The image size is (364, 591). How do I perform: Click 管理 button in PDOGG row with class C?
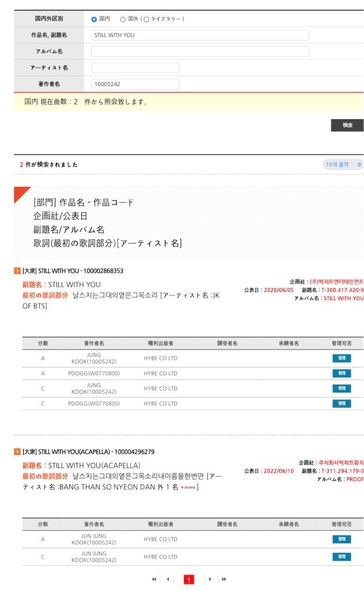(x=342, y=403)
